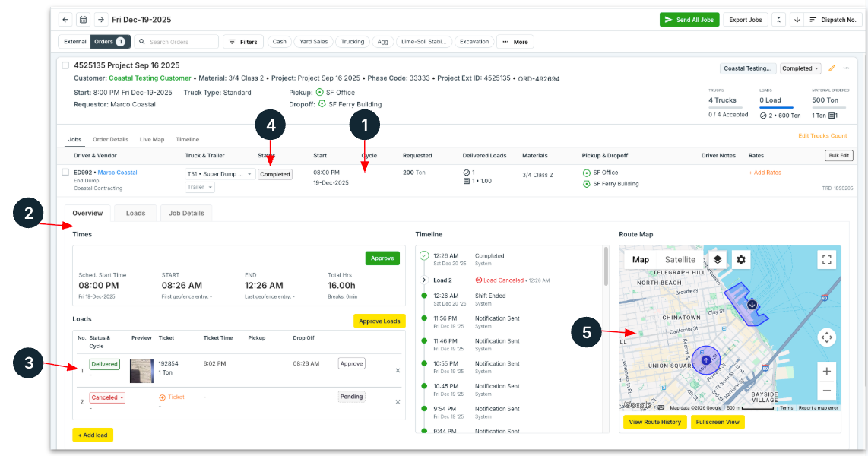Click the Export Jobs button

pyautogui.click(x=745, y=19)
